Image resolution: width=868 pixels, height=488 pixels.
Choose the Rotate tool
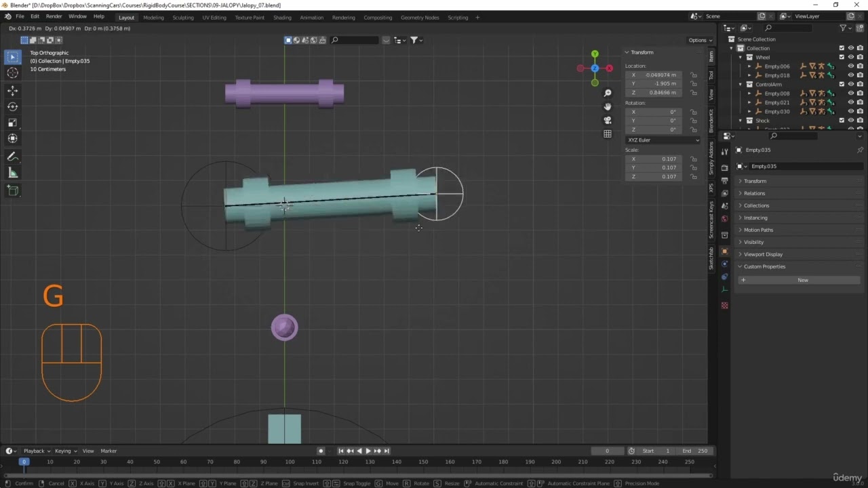coord(12,106)
